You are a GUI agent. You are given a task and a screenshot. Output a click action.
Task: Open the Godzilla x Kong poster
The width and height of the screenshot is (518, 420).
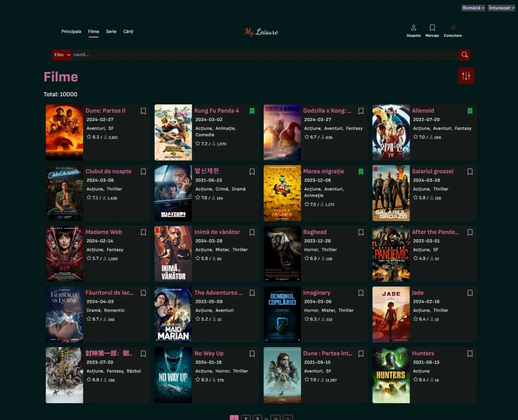coord(282,132)
